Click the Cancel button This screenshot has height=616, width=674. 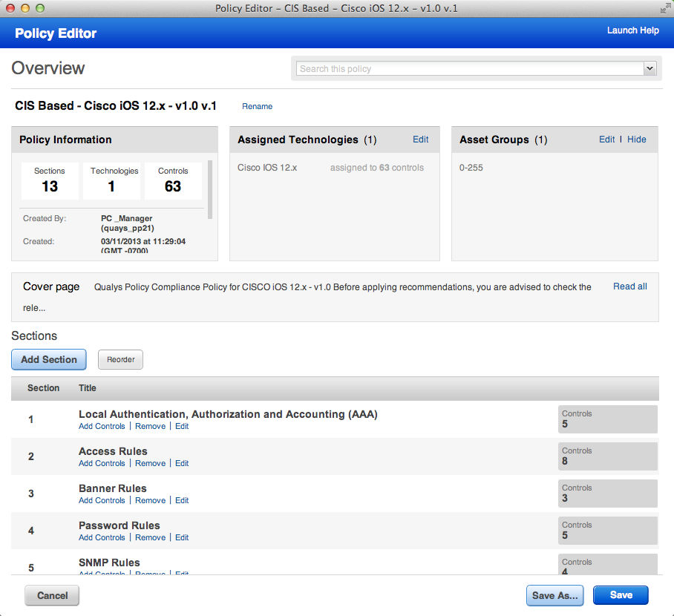pyautogui.click(x=52, y=595)
